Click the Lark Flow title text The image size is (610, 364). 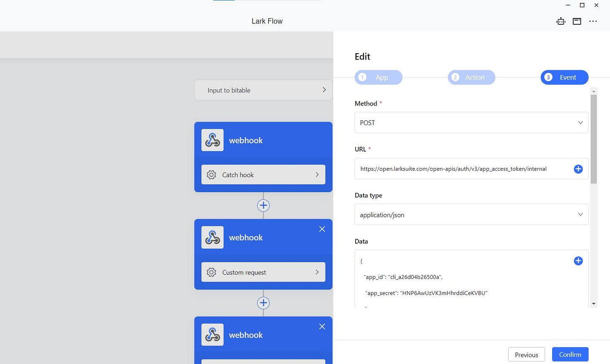pos(267,21)
